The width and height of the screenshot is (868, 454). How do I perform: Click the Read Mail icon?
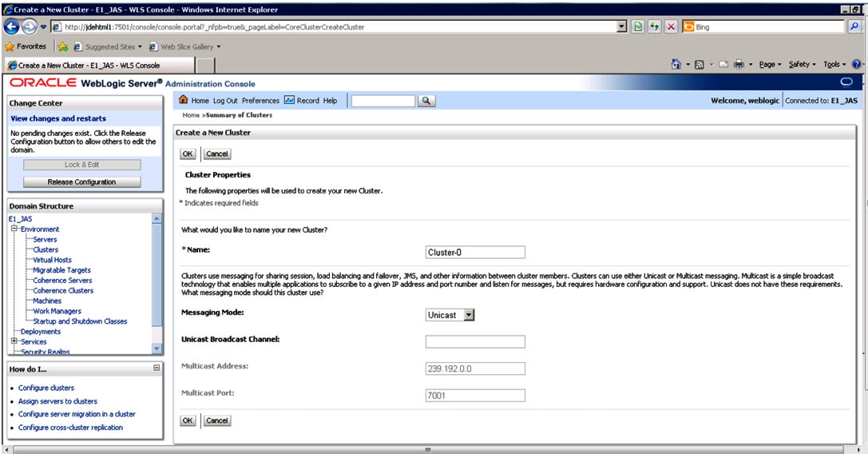[723, 64]
